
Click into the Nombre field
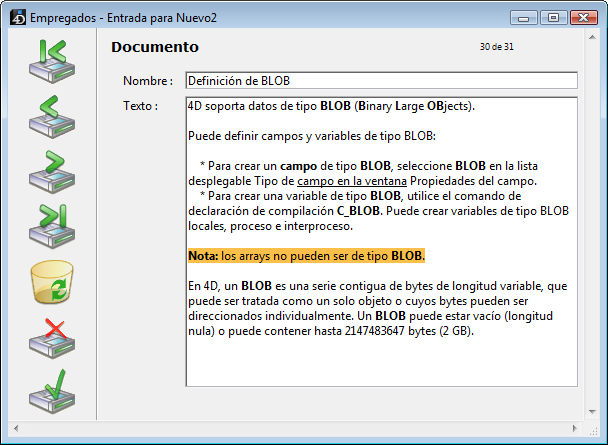click(x=381, y=80)
